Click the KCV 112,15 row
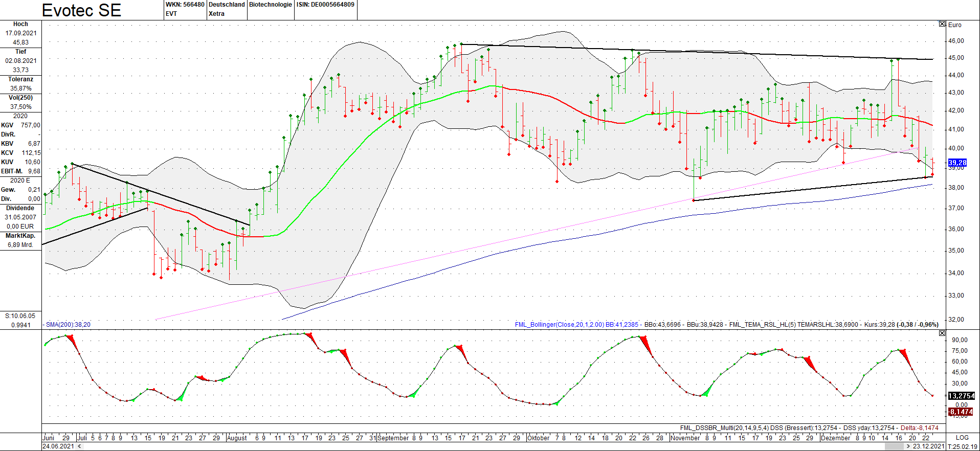This screenshot has width=980, height=451. (20, 153)
